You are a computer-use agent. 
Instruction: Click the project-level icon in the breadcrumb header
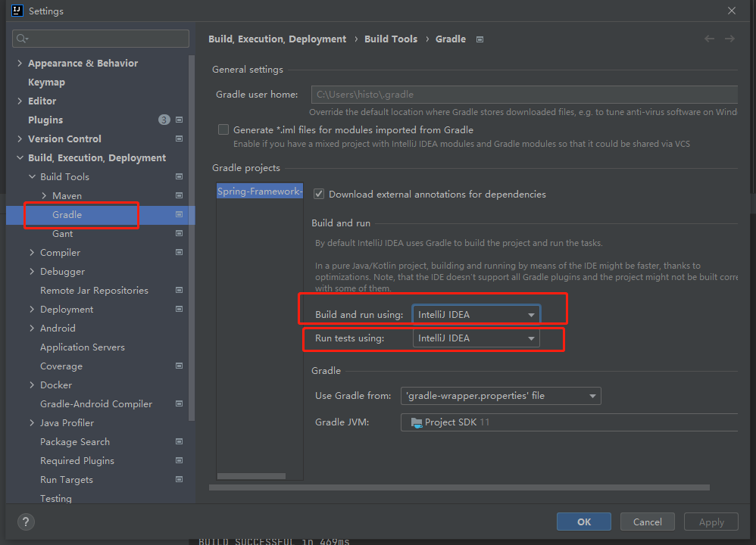480,39
